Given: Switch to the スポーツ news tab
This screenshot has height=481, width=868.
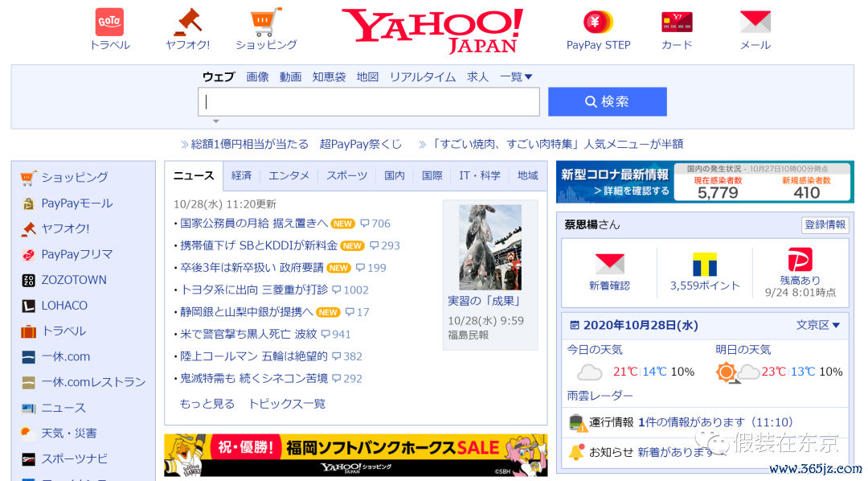Looking at the screenshot, I should (x=346, y=175).
